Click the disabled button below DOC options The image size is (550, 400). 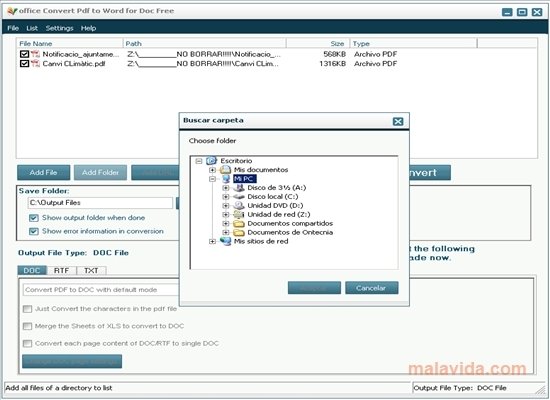(72, 361)
